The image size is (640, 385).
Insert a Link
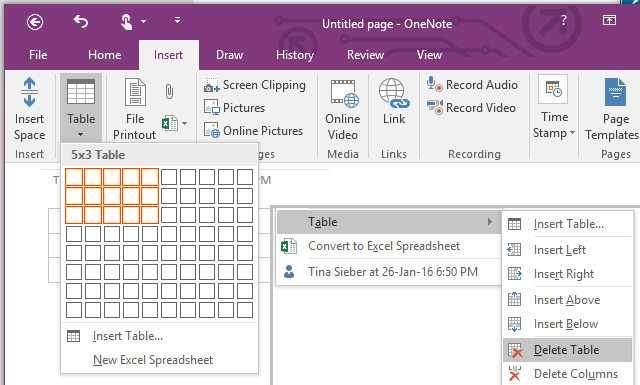tap(393, 102)
